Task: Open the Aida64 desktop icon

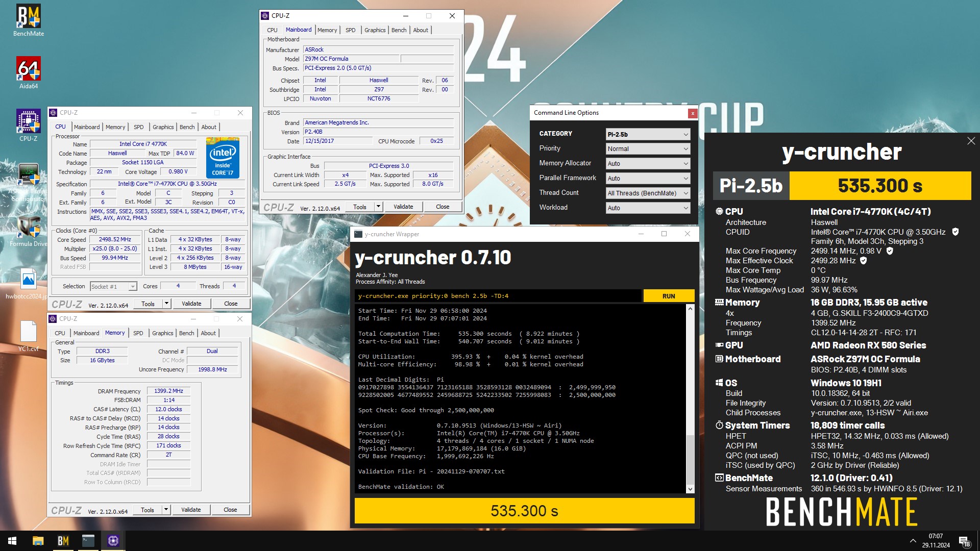Action: 29,72
